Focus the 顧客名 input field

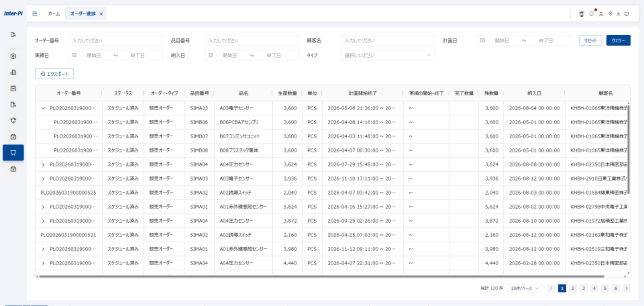coord(388,40)
